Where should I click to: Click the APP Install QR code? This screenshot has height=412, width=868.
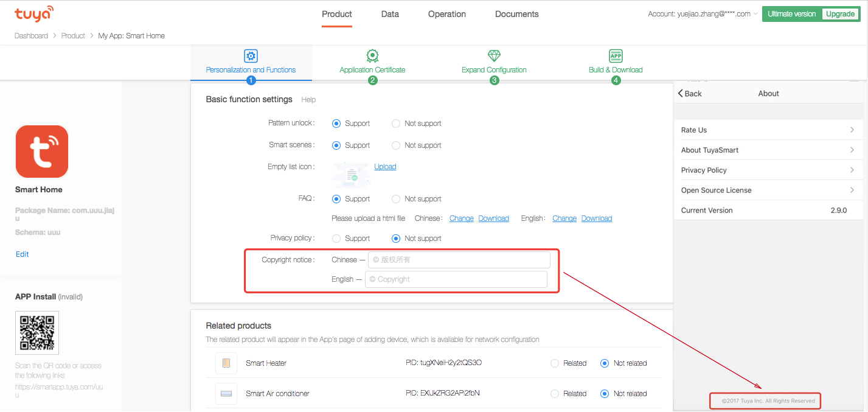pyautogui.click(x=37, y=333)
